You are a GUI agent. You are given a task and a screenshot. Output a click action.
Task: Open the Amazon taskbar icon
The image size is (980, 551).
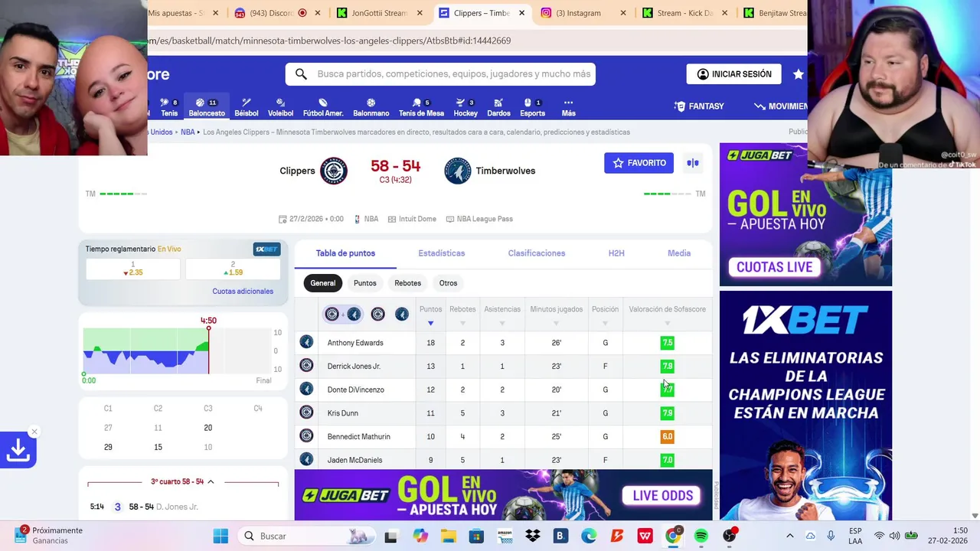tap(505, 536)
